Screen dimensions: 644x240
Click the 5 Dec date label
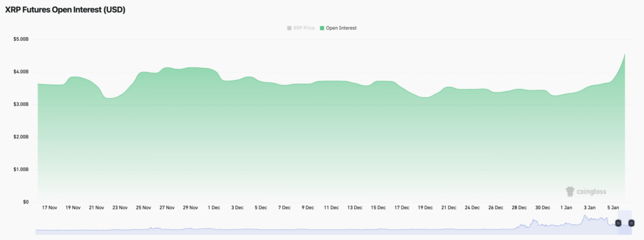pyautogui.click(x=261, y=207)
